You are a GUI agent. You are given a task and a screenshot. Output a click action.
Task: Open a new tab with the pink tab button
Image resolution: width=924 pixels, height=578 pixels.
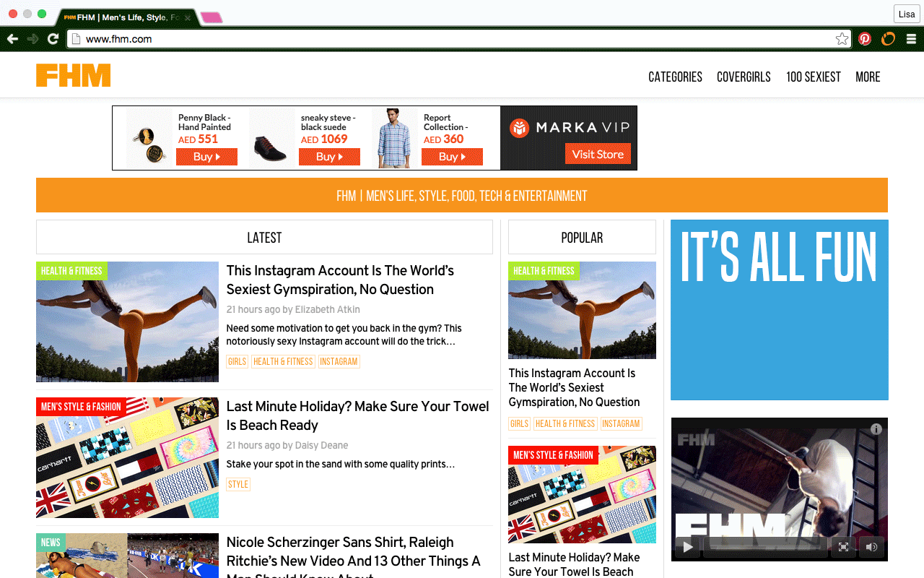click(212, 17)
